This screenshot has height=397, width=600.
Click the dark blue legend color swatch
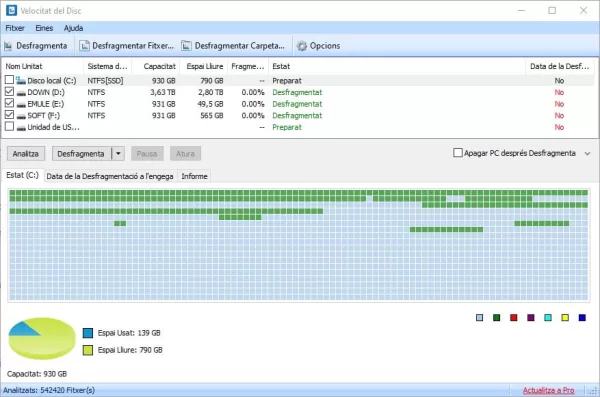pyautogui.click(x=582, y=317)
